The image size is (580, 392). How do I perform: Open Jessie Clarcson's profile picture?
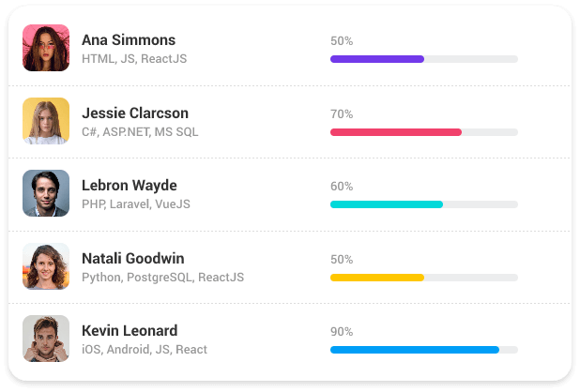pos(46,121)
